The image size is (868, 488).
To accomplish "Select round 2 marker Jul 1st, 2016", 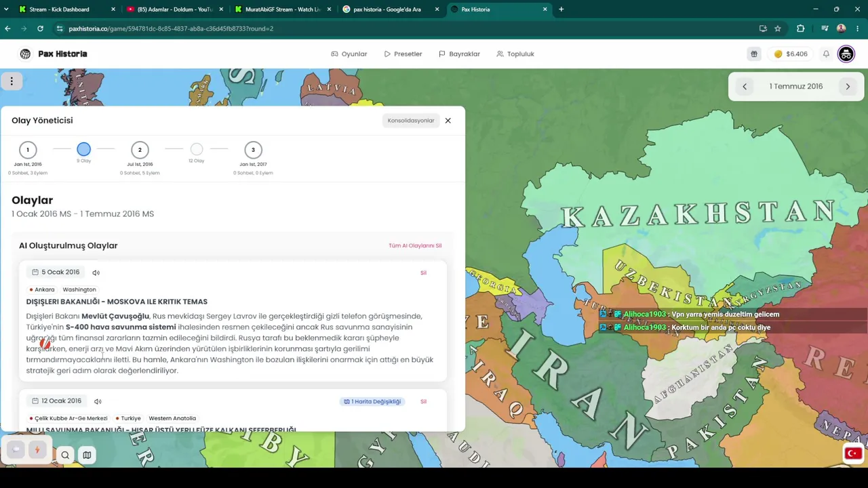I will pos(140,150).
